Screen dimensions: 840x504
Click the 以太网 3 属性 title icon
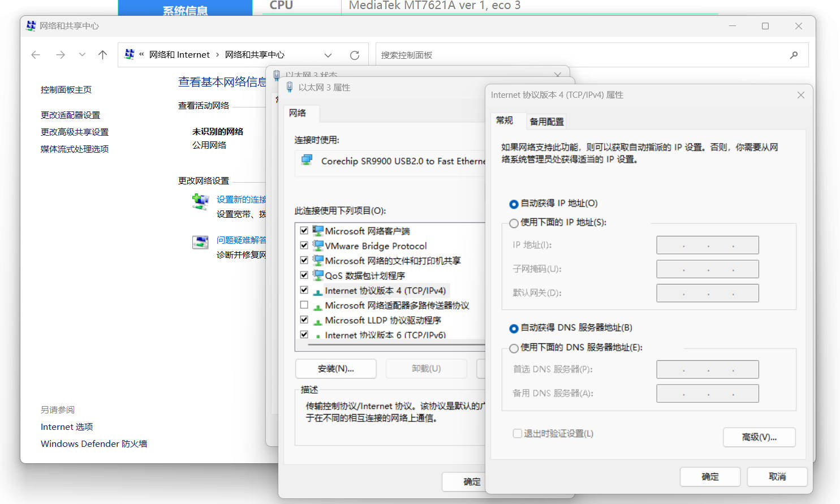[290, 87]
